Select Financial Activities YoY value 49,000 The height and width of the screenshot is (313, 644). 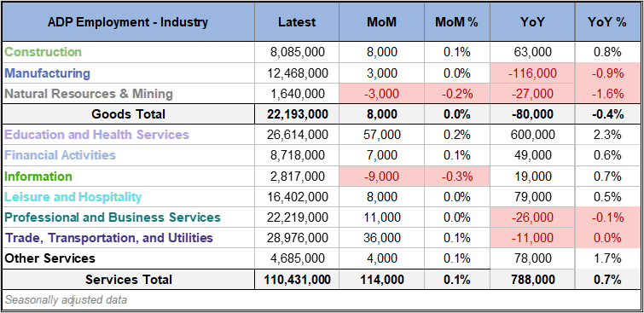(x=533, y=155)
